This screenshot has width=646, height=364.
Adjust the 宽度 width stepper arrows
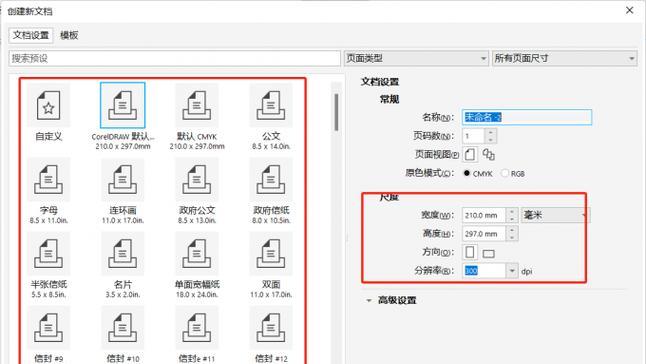512,215
